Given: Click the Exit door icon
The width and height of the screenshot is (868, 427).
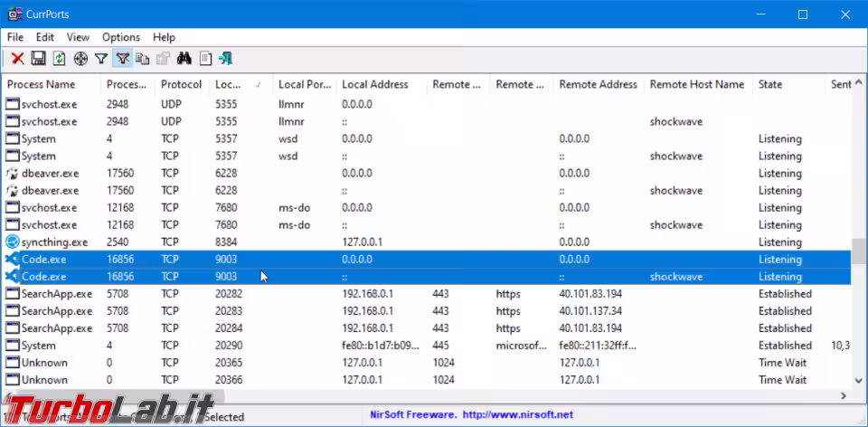Looking at the screenshot, I should 226,58.
